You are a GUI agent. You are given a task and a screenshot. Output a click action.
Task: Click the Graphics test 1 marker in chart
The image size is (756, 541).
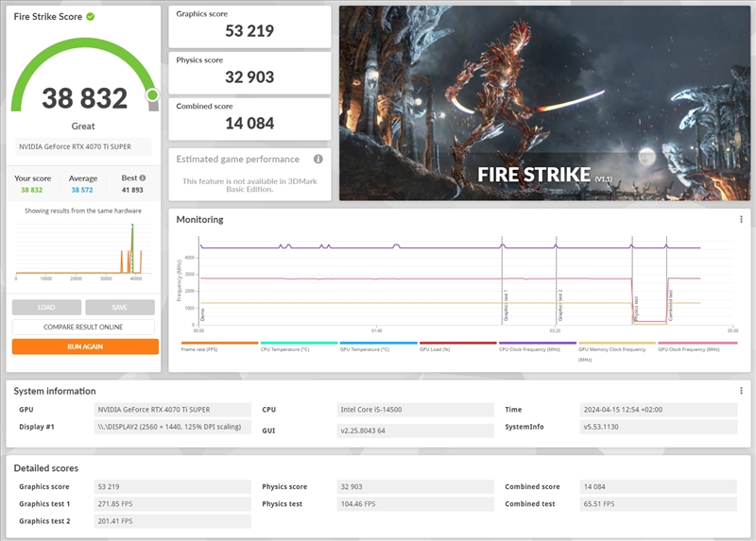506,306
